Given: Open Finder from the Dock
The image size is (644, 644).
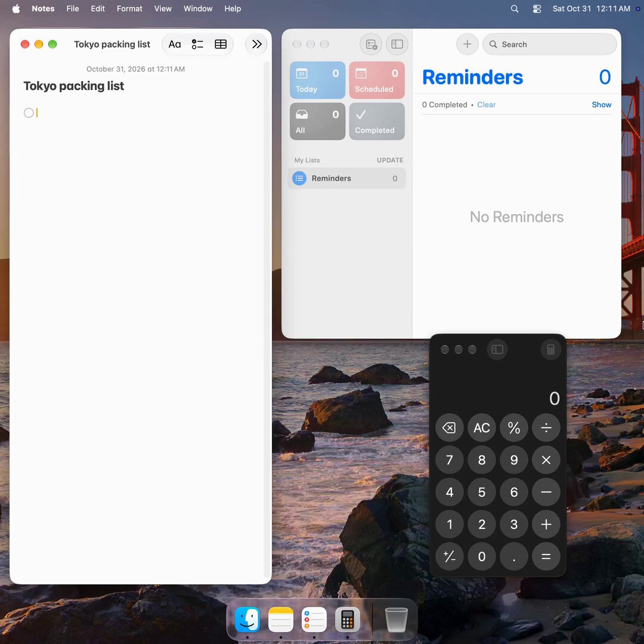Looking at the screenshot, I should click(x=247, y=620).
